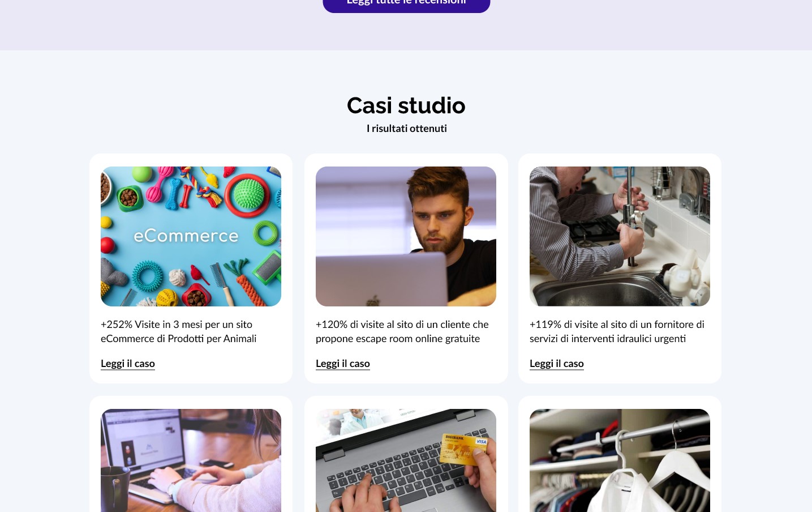Click the Apple logo on the laptop photo

click(372, 300)
